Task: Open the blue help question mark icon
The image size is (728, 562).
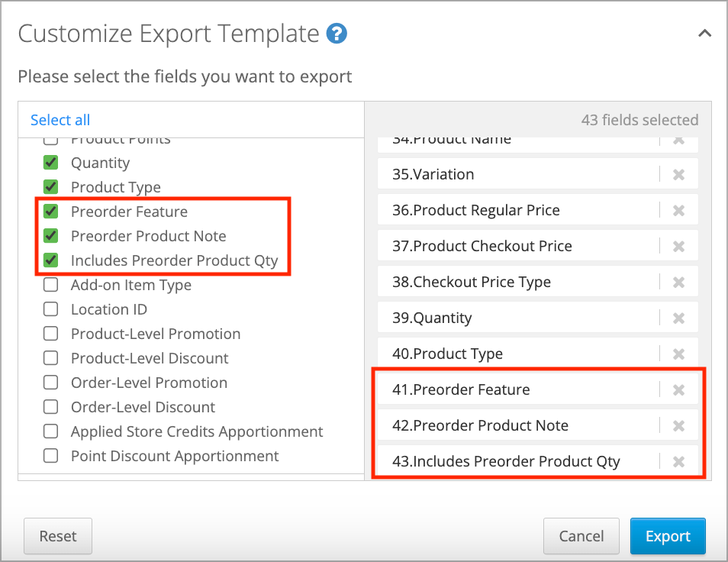Action: [x=337, y=34]
